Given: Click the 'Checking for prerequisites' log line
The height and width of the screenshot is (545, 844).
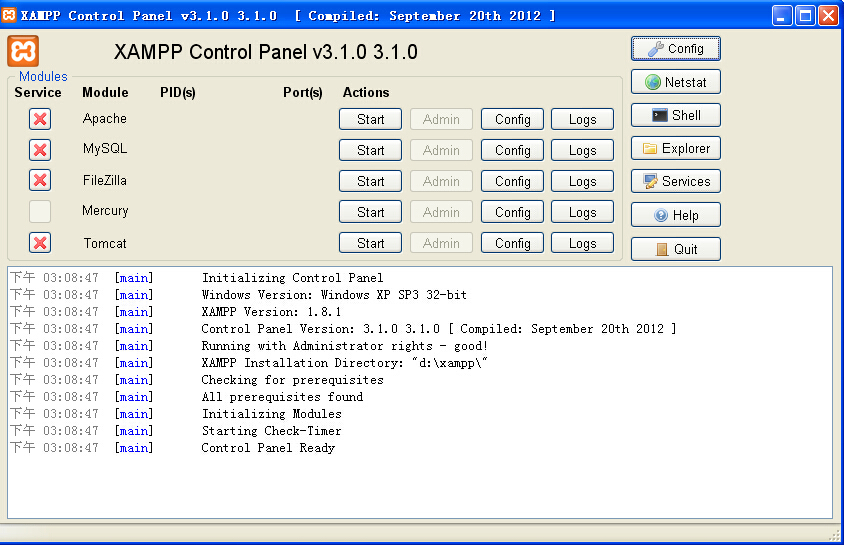Looking at the screenshot, I should click(292, 380).
